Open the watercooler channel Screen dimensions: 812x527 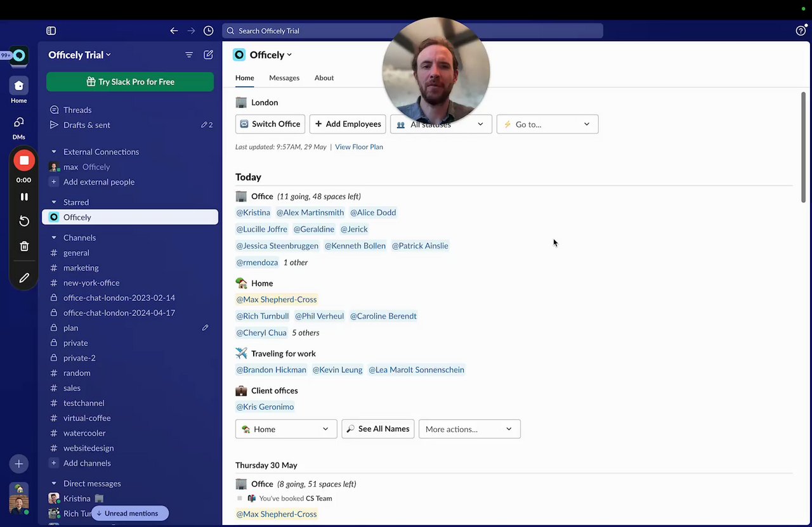[130, 433]
